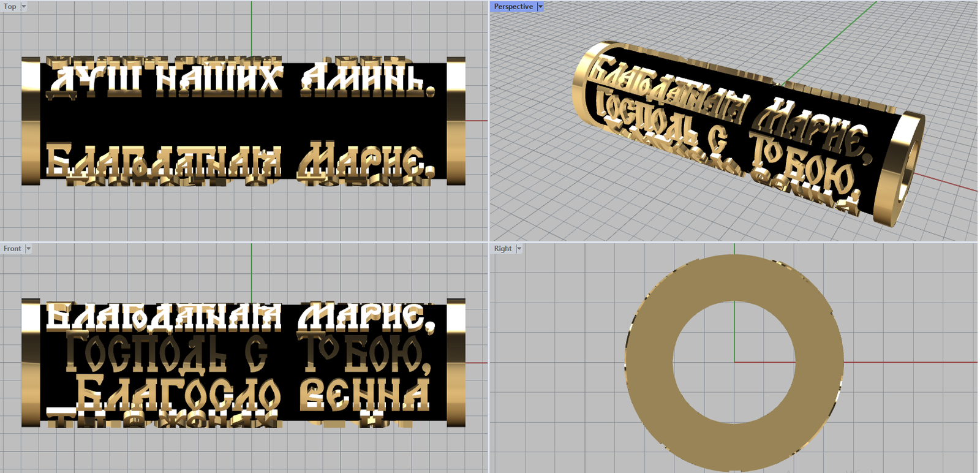
Task: Click the 'Тобою' word in Front view
Action: 367,354
